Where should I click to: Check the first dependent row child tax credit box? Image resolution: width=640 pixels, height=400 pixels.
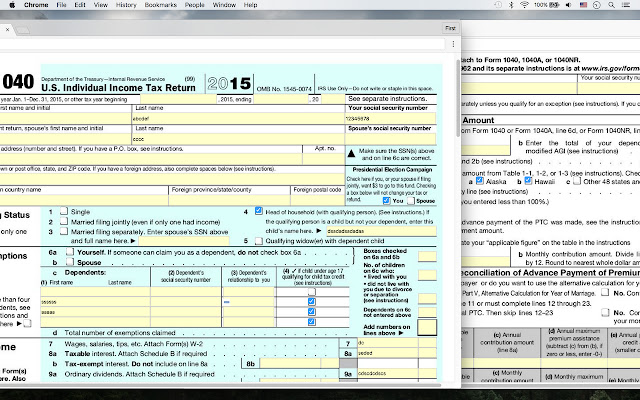312,291
